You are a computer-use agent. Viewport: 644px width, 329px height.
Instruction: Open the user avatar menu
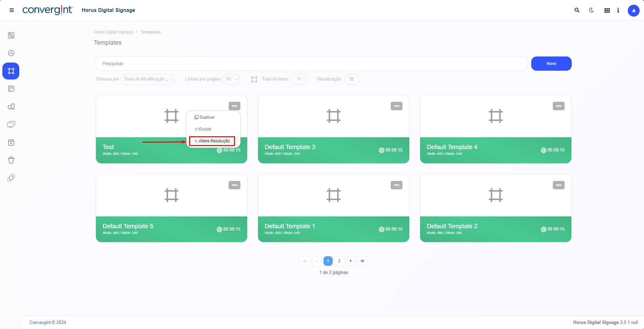[x=633, y=10]
